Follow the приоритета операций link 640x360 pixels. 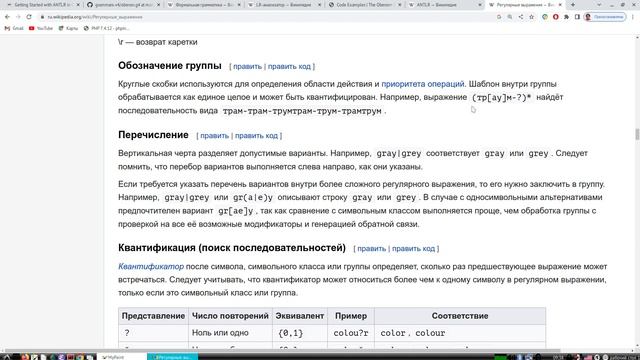(x=423, y=84)
